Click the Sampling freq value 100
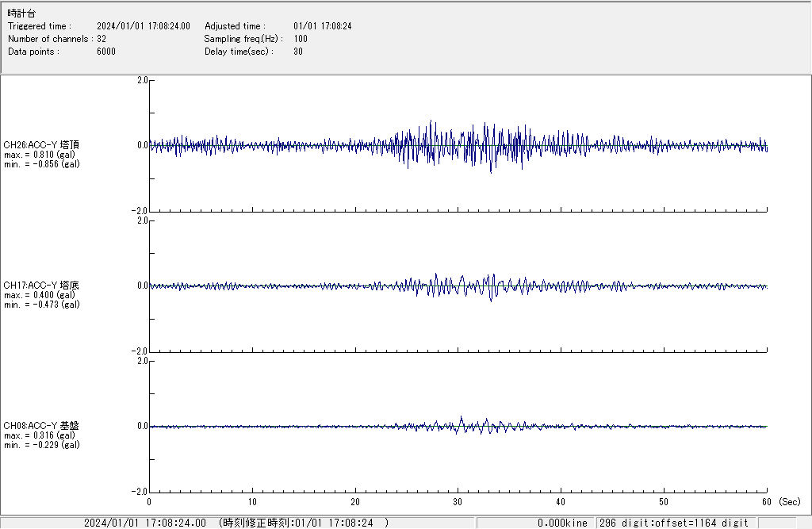812x529 pixels. pyautogui.click(x=301, y=39)
